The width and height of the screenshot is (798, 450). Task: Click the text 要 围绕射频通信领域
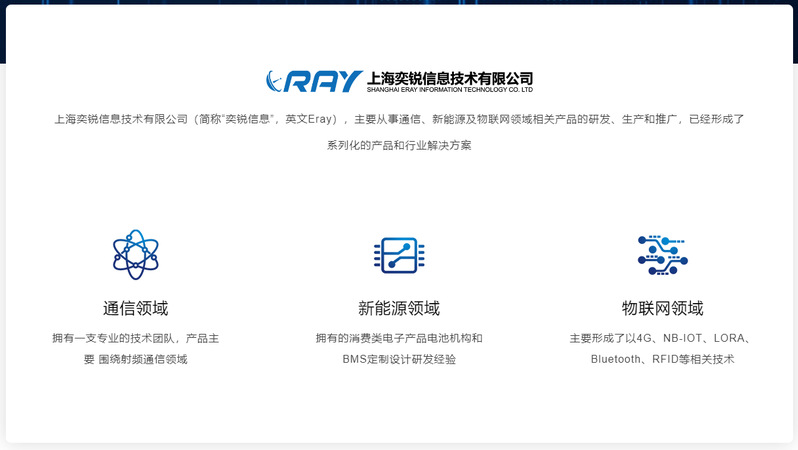coord(135,359)
